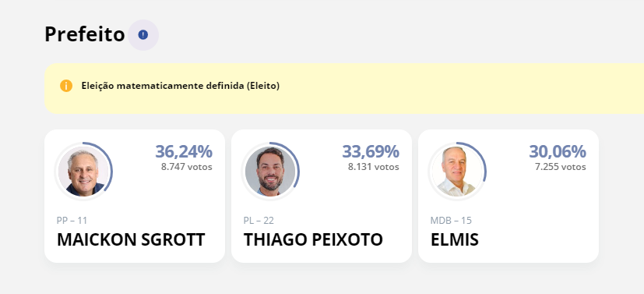Click the Prefeito section heading
This screenshot has width=644, height=294.
[85, 34]
